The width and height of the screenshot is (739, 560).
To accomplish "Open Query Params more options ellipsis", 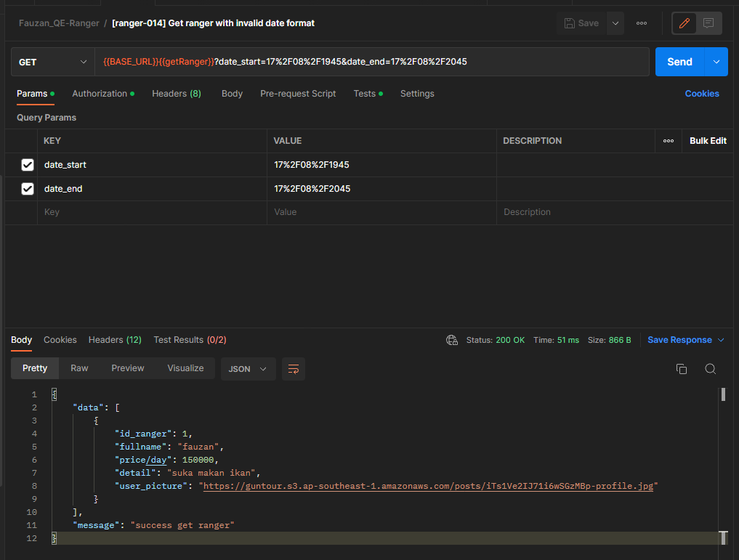I will (668, 140).
